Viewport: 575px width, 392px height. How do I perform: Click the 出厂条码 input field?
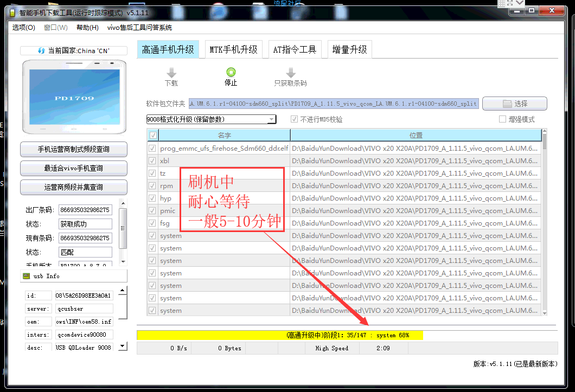[x=85, y=210]
